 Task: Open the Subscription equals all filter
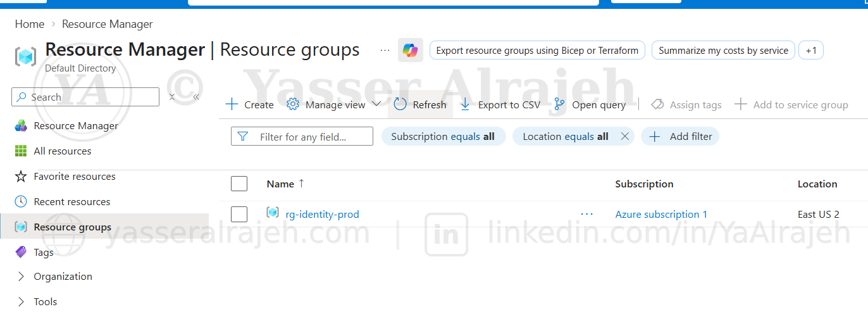[x=443, y=136]
